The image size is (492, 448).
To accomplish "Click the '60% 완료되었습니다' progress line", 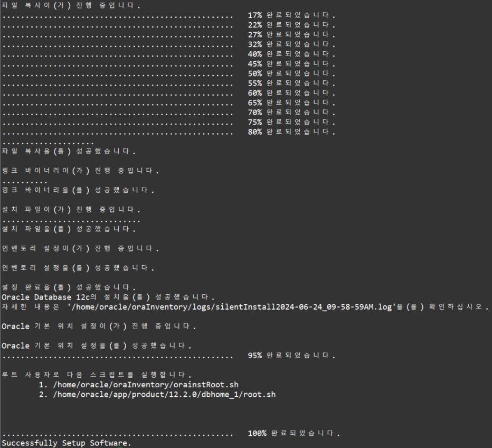I will click(168, 93).
